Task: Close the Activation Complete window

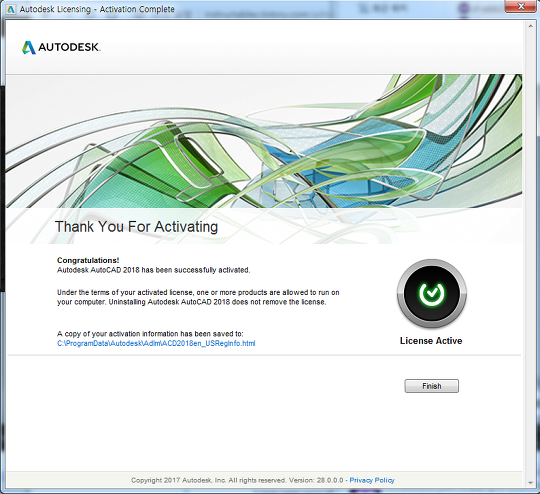Action: click(x=521, y=7)
